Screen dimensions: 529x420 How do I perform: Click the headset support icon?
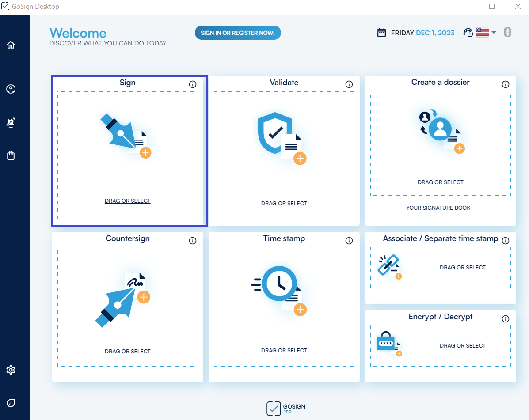point(468,33)
